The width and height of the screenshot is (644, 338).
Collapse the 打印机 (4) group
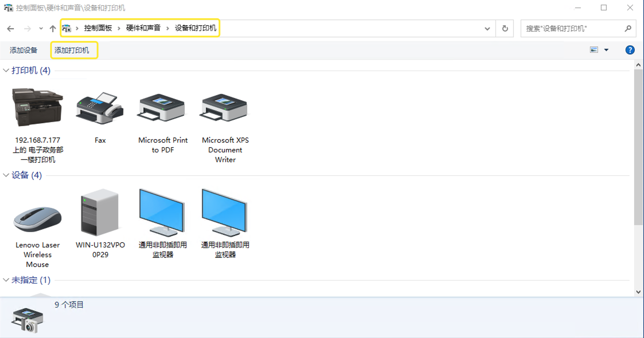point(6,70)
